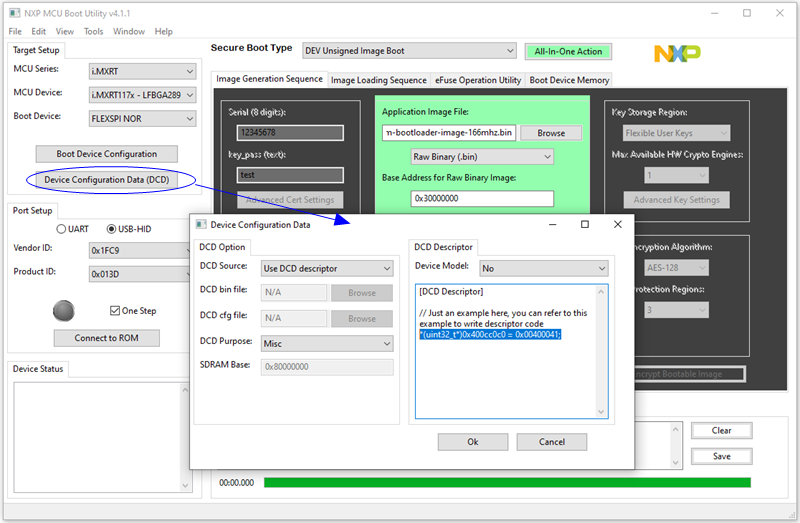800x523 pixels.
Task: Clear the log output
Action: pyautogui.click(x=721, y=431)
